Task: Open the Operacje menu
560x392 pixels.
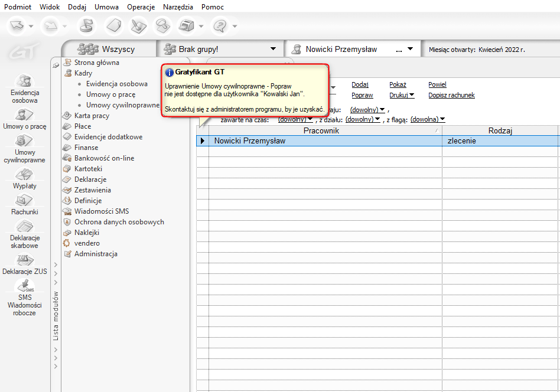Action: click(x=141, y=7)
